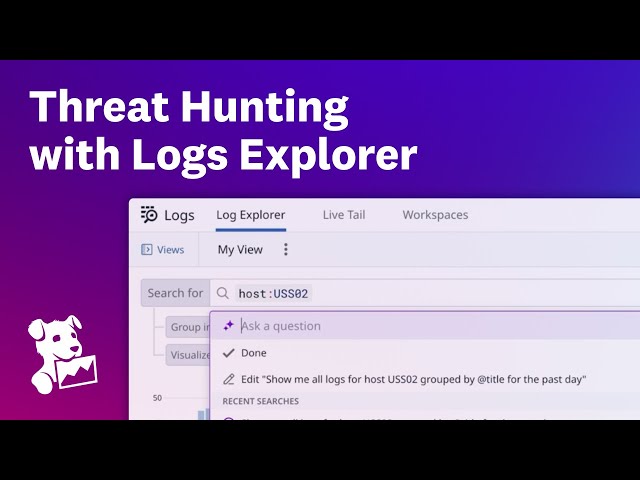
Task: Click the AI sparkle icon
Action: pyautogui.click(x=229, y=326)
